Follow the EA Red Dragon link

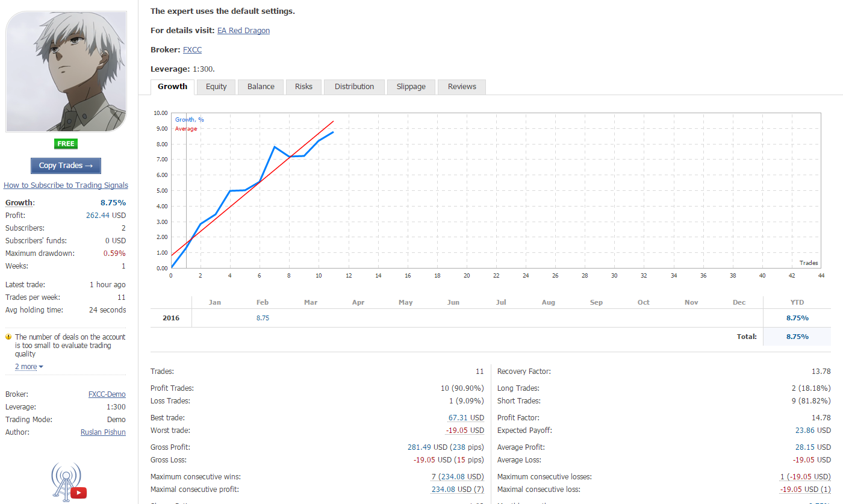243,31
